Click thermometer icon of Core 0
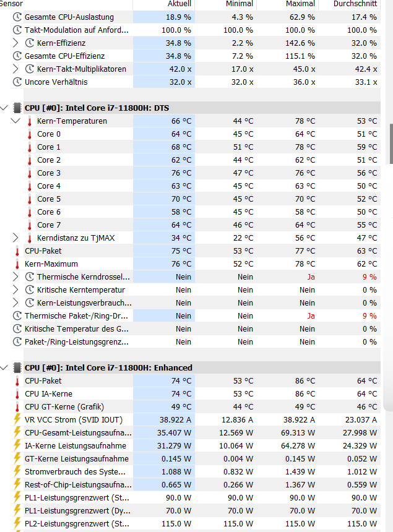The width and height of the screenshot is (393, 532). 30,134
